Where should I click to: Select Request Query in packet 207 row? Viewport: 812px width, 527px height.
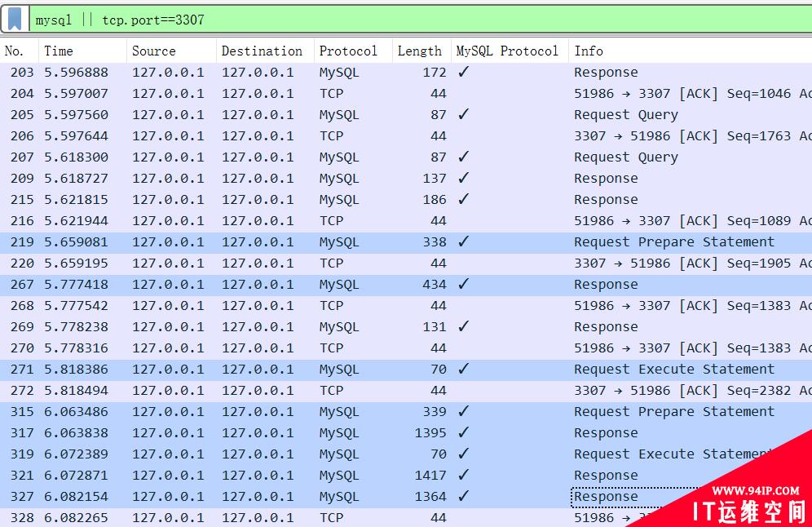625,157
